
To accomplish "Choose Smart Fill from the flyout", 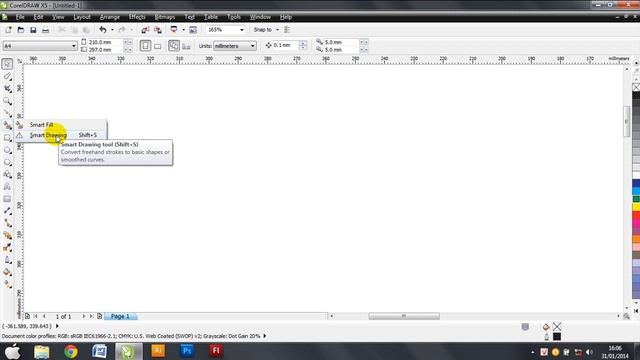I will tap(60, 124).
